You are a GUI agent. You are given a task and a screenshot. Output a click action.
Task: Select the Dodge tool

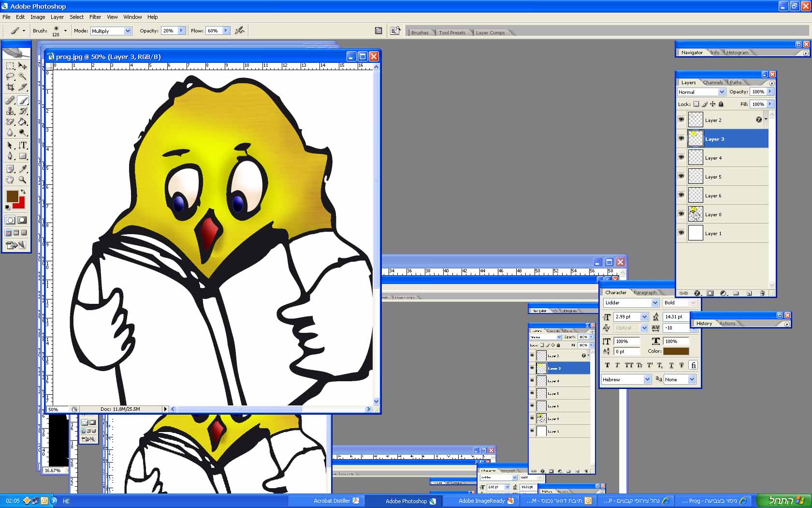(x=23, y=132)
